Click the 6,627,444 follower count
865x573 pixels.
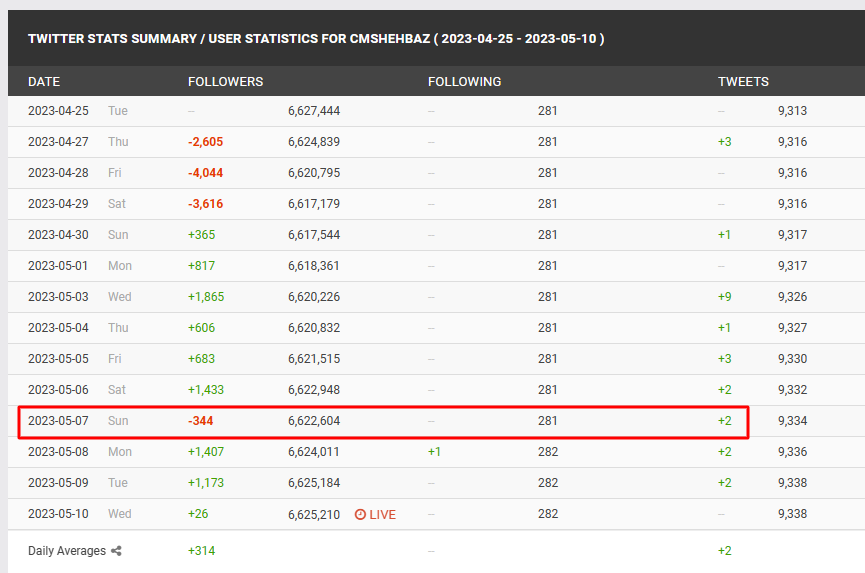[x=314, y=111]
